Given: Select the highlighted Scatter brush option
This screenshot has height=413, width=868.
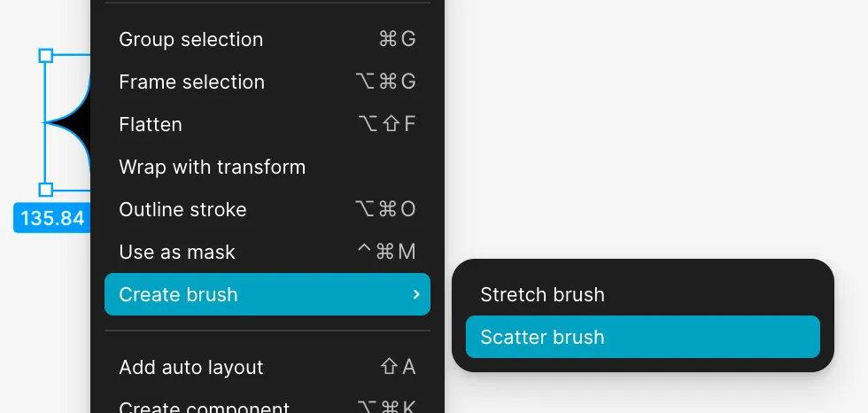Looking at the screenshot, I should 542,337.
